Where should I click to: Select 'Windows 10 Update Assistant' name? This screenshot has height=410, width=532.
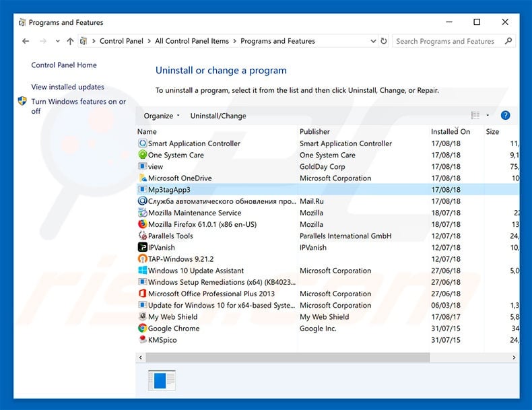click(x=196, y=271)
